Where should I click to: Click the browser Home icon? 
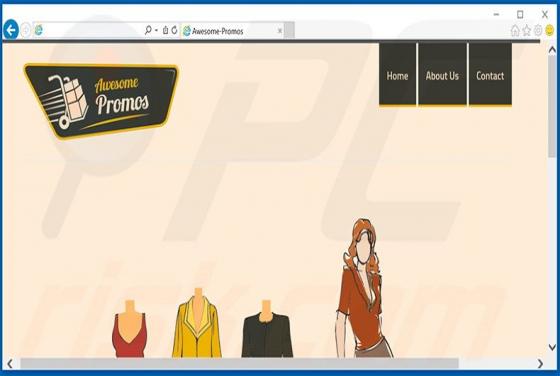515,31
